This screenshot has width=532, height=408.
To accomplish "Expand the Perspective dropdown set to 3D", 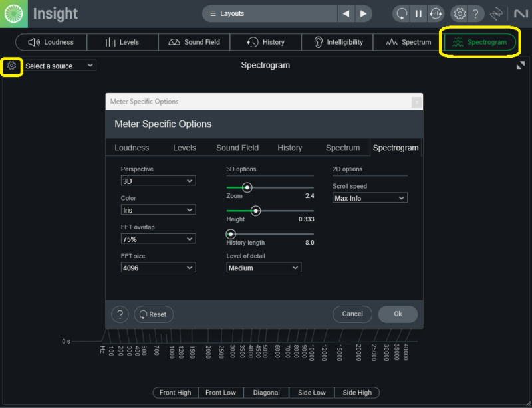I will [158, 181].
